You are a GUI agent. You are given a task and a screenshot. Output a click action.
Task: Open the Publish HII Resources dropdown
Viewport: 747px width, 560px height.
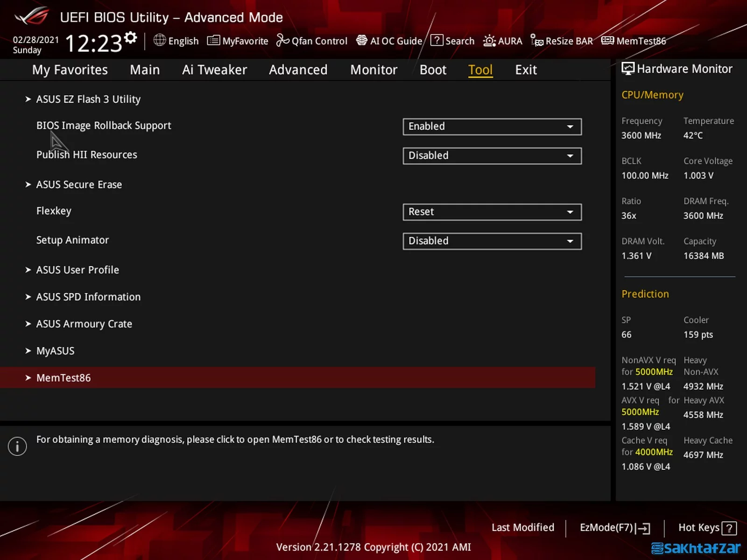[492, 156]
